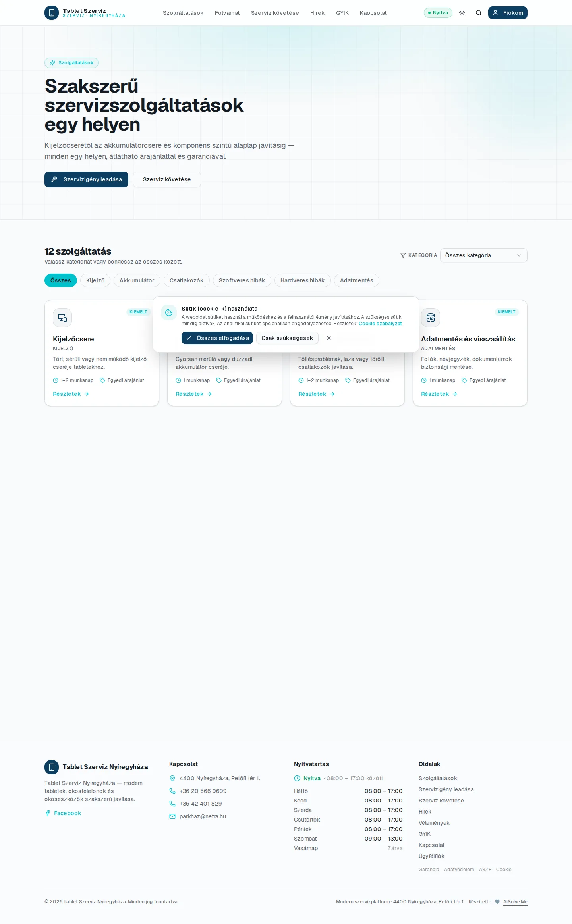This screenshot has width=572, height=924.
Task: Select the Hardveres hibák filter chip
Action: pyautogui.click(x=303, y=280)
